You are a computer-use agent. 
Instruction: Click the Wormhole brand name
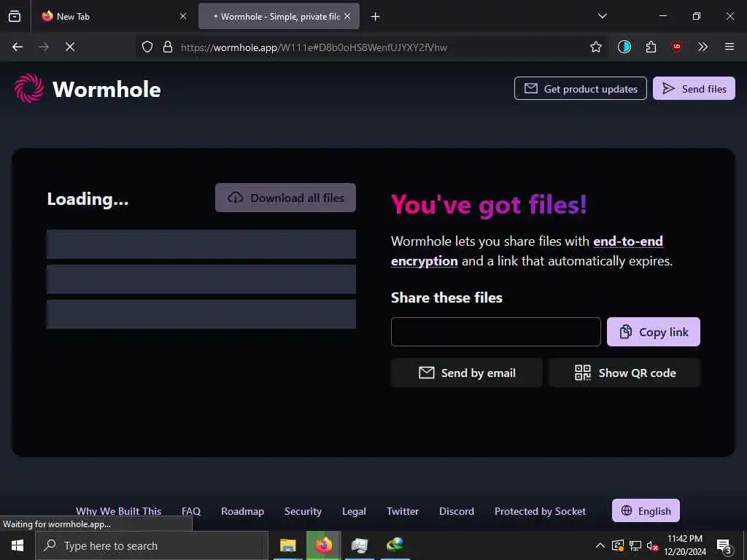tap(107, 90)
